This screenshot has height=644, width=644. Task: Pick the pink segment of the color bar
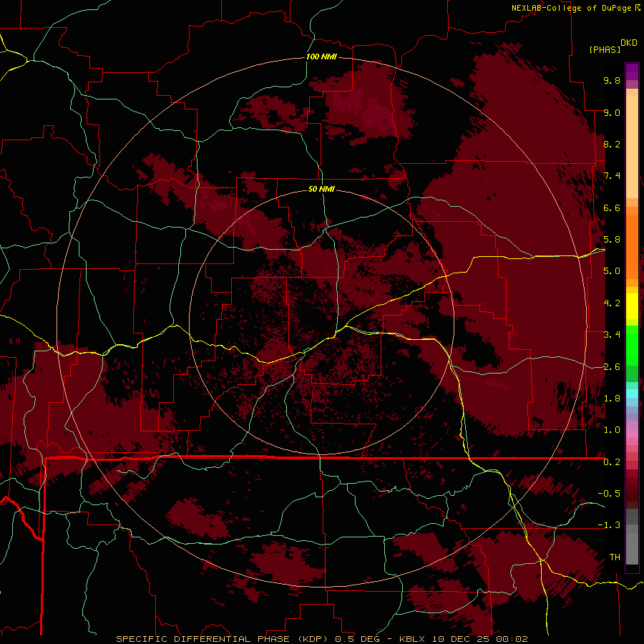click(632, 434)
